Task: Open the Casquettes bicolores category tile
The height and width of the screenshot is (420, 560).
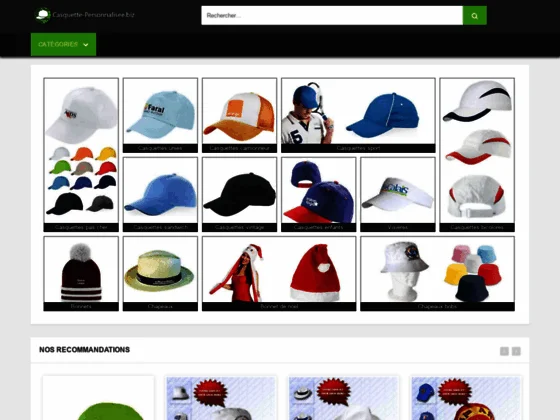Action: pos(477,155)
